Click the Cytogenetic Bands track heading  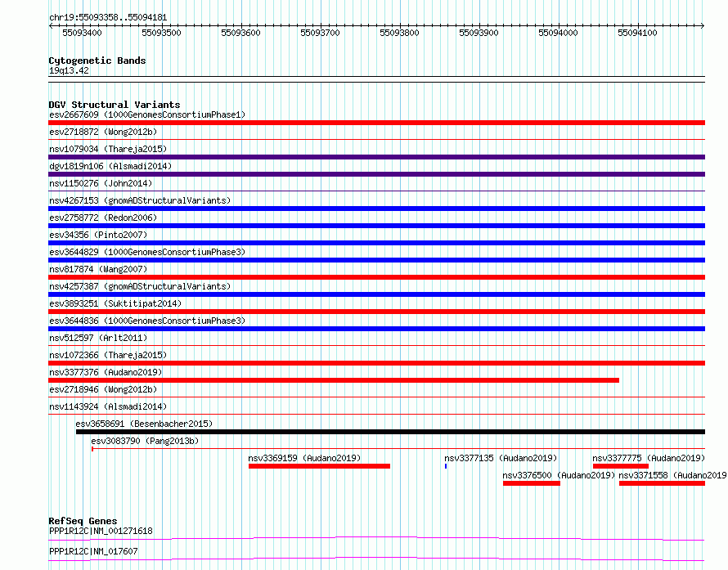[x=97, y=61]
